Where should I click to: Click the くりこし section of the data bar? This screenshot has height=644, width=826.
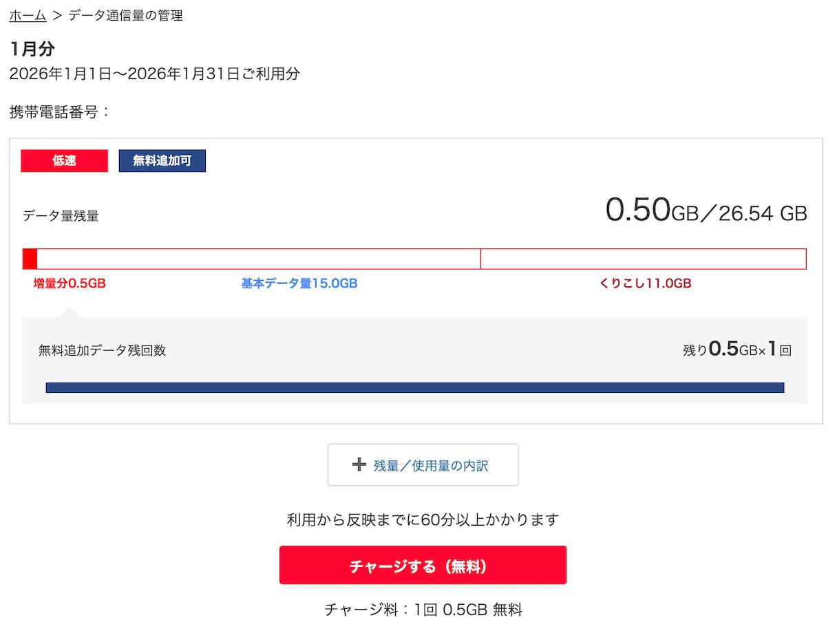point(643,259)
